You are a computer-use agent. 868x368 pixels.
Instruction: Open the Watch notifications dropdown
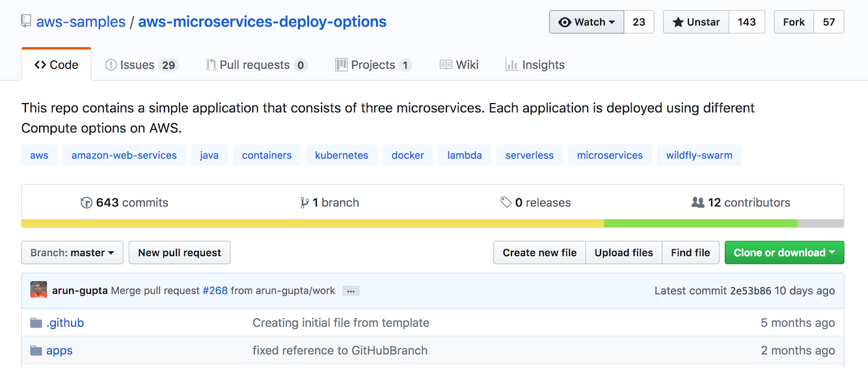point(587,22)
